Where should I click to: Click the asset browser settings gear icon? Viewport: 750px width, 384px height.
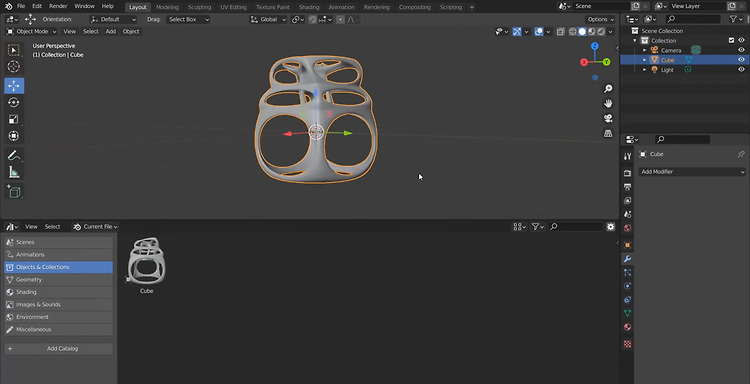pyautogui.click(x=610, y=227)
